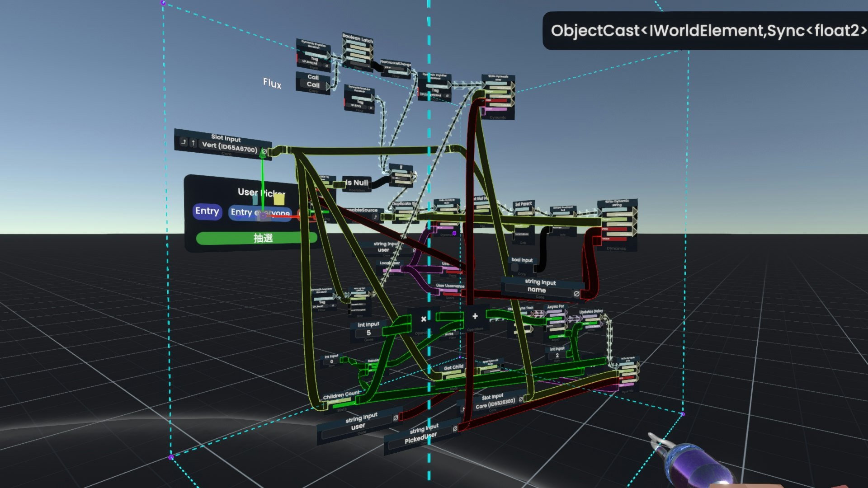
Task: Click the yellow swatch on the User Picker panel
Action: pyautogui.click(x=279, y=199)
